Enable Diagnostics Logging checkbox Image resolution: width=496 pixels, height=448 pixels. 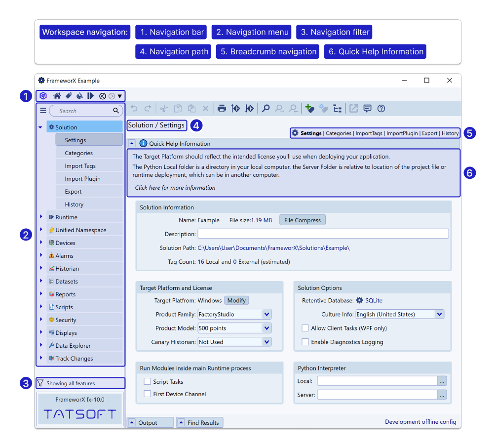pos(305,342)
